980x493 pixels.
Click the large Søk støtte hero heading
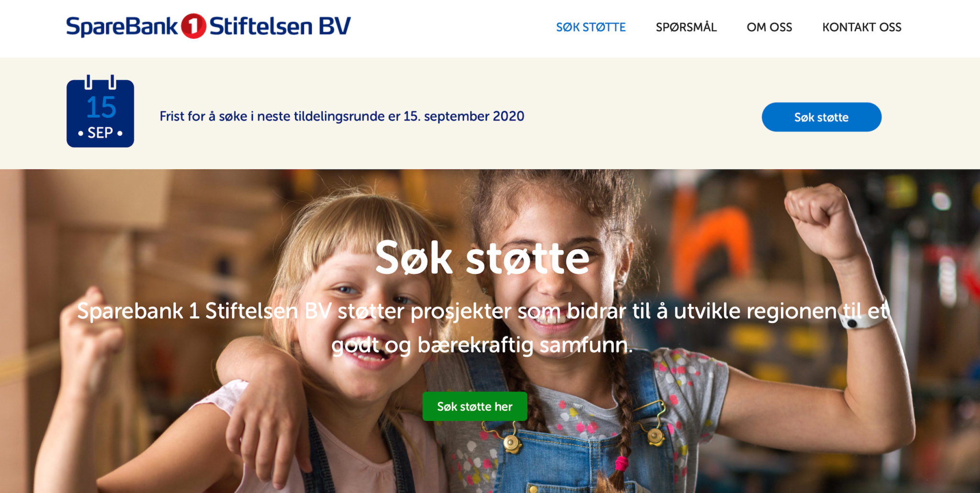pyautogui.click(x=482, y=258)
